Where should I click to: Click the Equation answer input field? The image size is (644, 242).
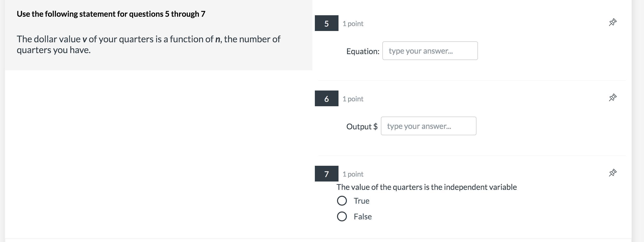(x=430, y=51)
